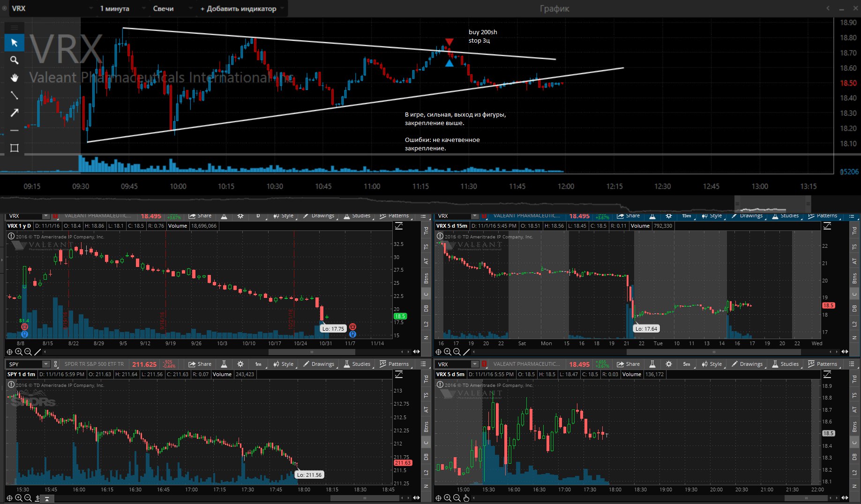Open Style menu in VRX 15m chart
The height and width of the screenshot is (504, 861).
tap(712, 216)
